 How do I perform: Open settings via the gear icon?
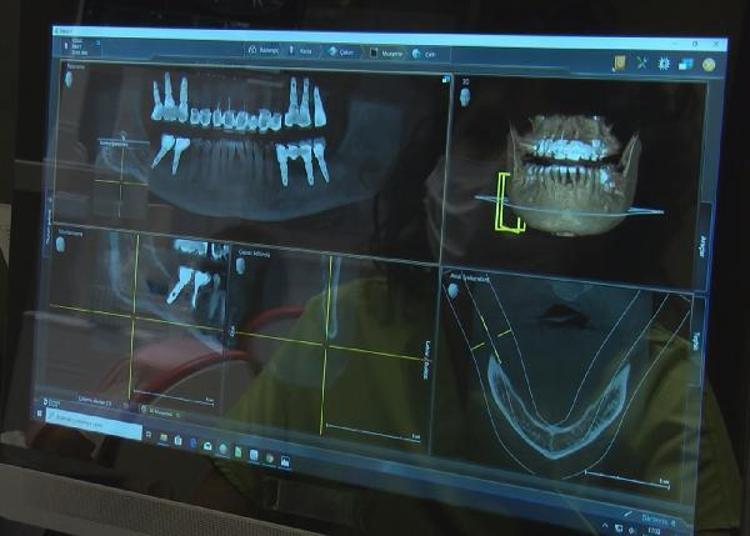coord(663,64)
